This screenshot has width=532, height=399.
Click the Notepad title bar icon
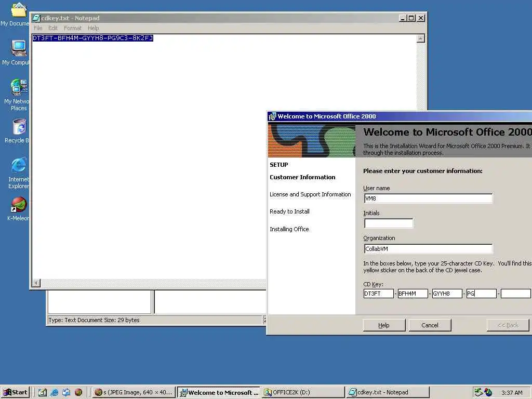(x=37, y=18)
